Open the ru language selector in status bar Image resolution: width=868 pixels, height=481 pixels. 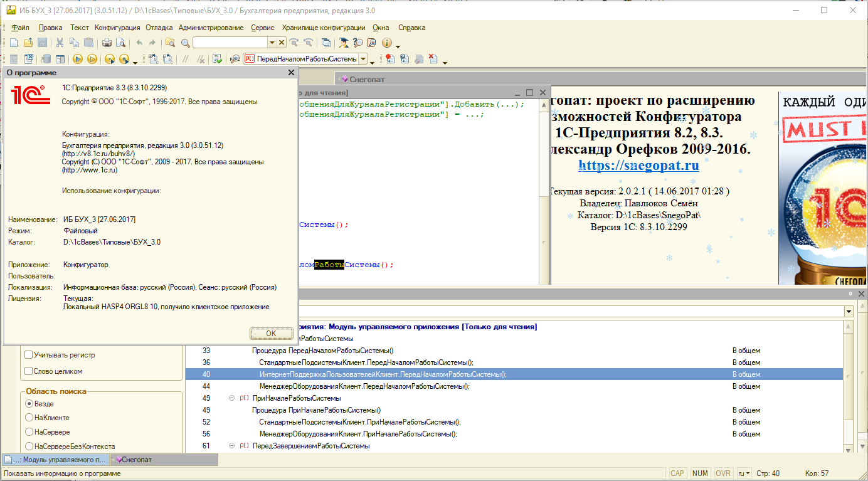(744, 473)
